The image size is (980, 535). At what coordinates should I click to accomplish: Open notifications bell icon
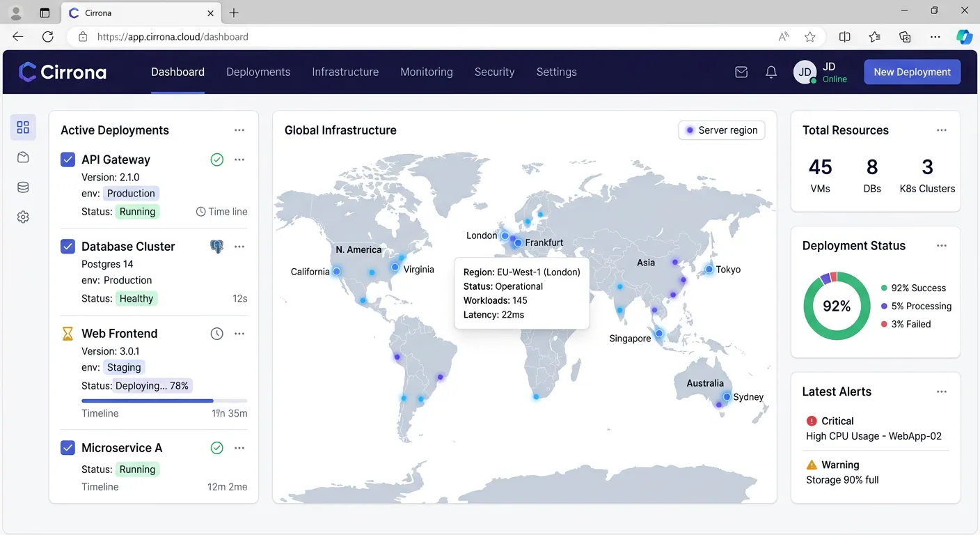click(x=771, y=72)
